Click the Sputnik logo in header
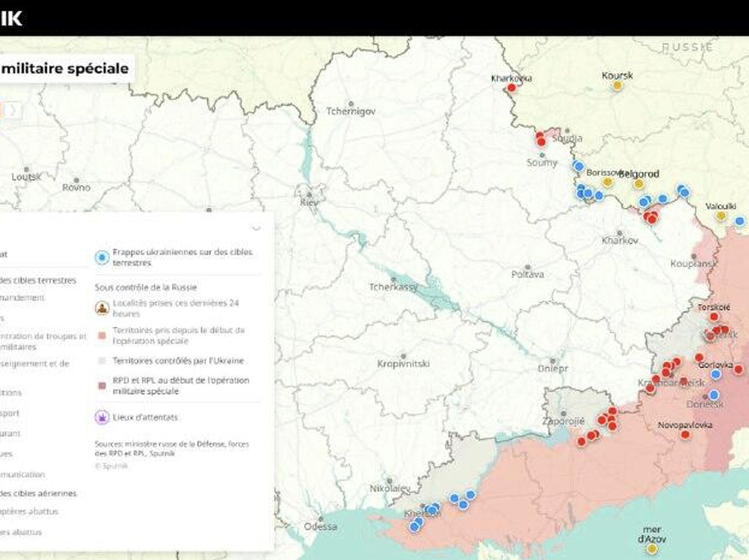This screenshot has width=749, height=560. (x=11, y=18)
